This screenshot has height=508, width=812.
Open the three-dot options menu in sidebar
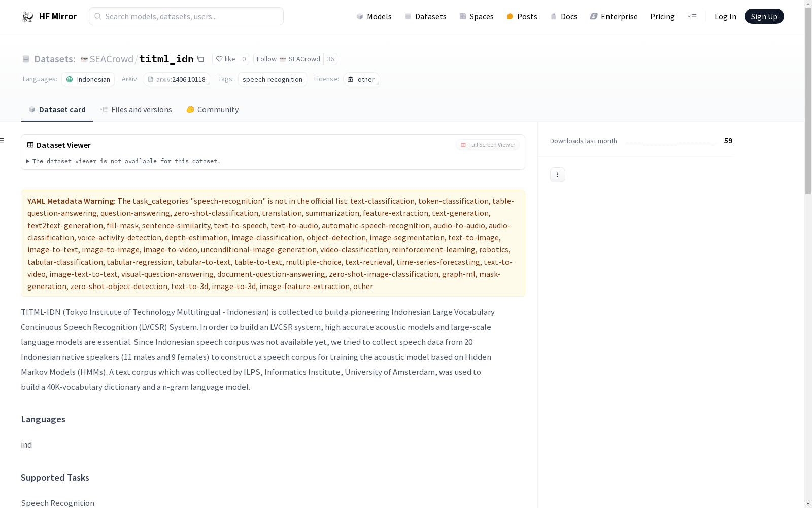[x=558, y=175]
